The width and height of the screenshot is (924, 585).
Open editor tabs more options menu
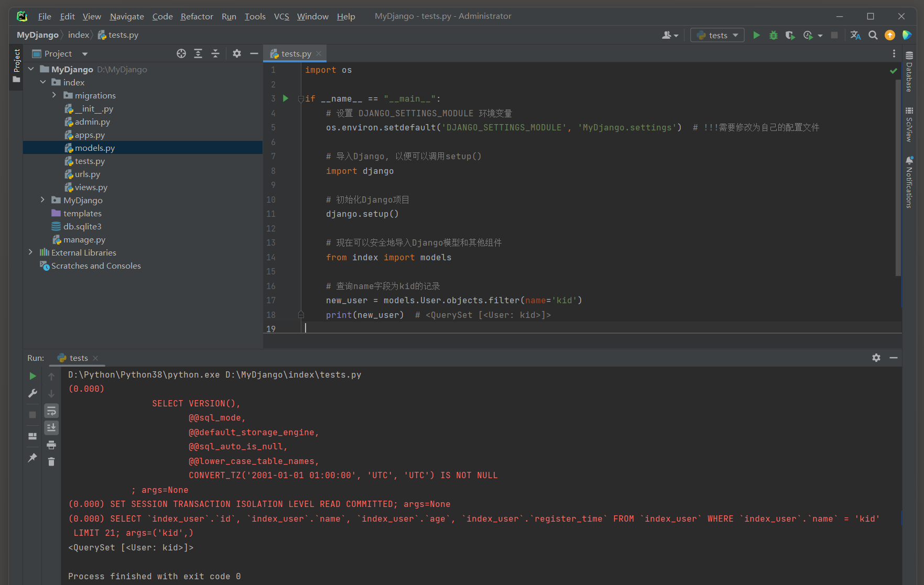coord(894,53)
